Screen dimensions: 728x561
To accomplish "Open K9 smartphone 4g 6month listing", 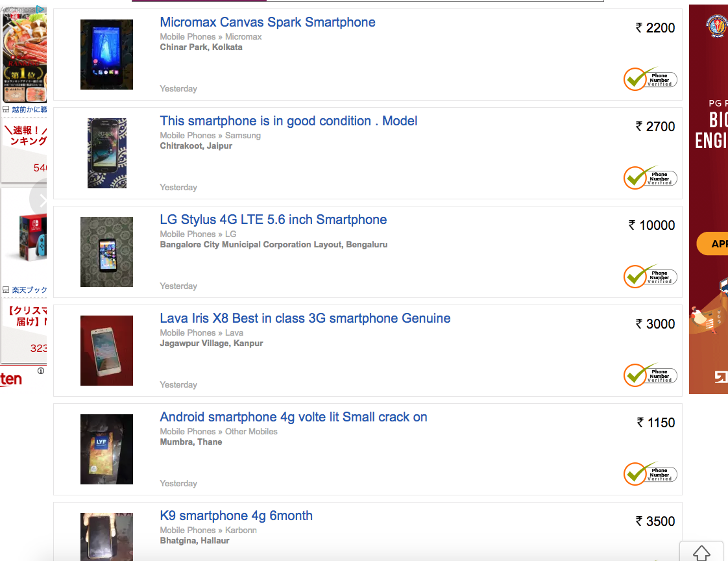I will [x=236, y=516].
